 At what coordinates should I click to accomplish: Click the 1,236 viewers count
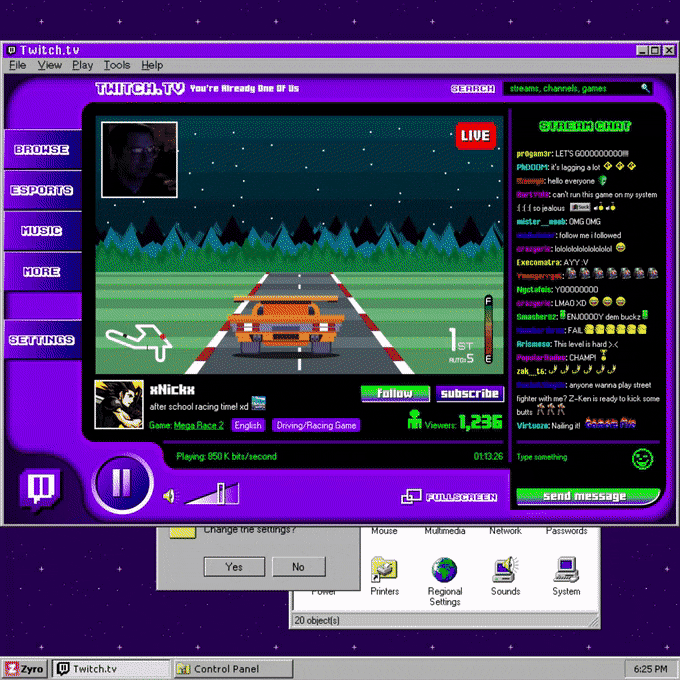tap(480, 421)
